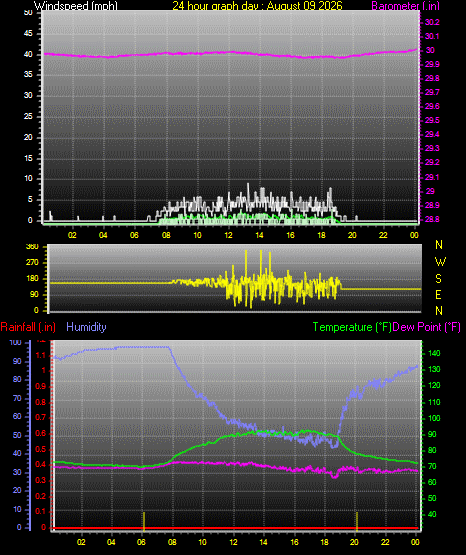466x555 pixels.
Task: Click the Humidity legend label
Action: pos(86,327)
